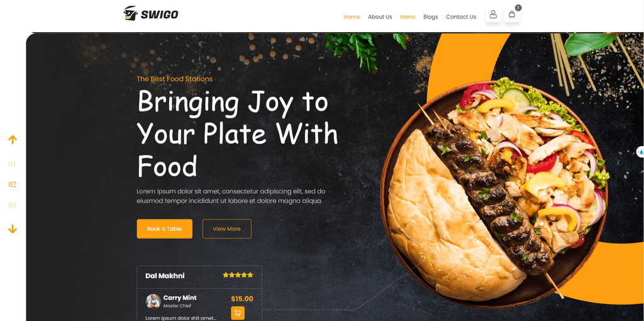
Task: Select slide 02 indicator
Action: tap(13, 184)
